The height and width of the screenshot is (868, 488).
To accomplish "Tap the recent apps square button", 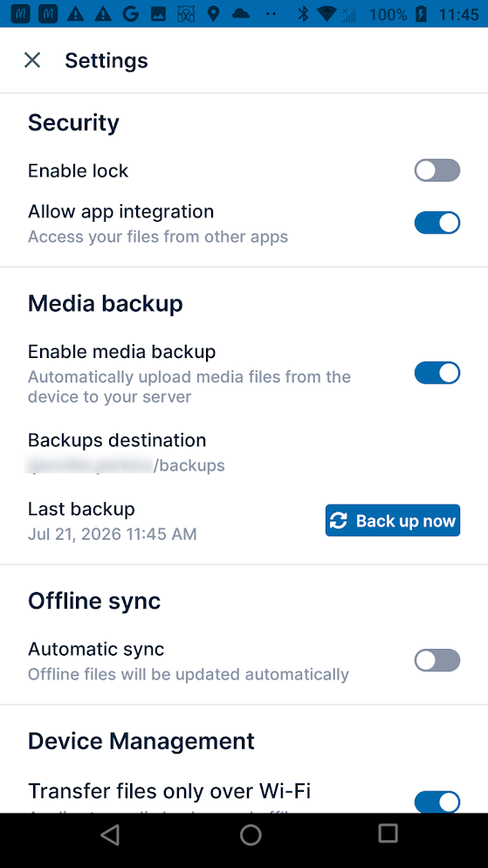I will tap(388, 833).
